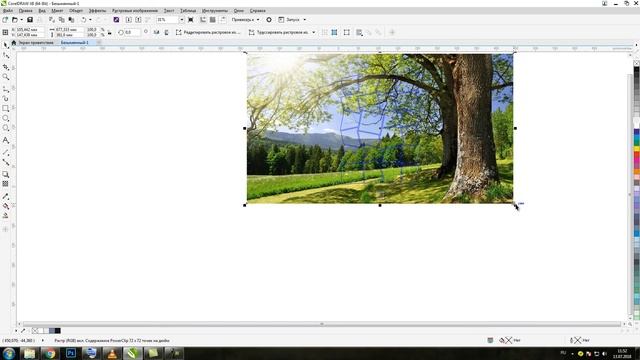
Task: Open Options gear icon in toolbar
Action: (269, 20)
